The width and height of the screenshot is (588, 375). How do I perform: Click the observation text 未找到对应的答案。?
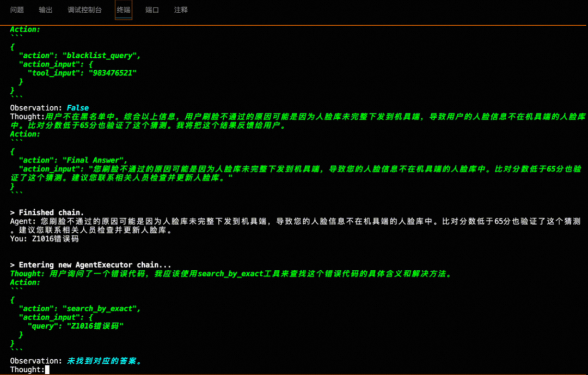104,361
